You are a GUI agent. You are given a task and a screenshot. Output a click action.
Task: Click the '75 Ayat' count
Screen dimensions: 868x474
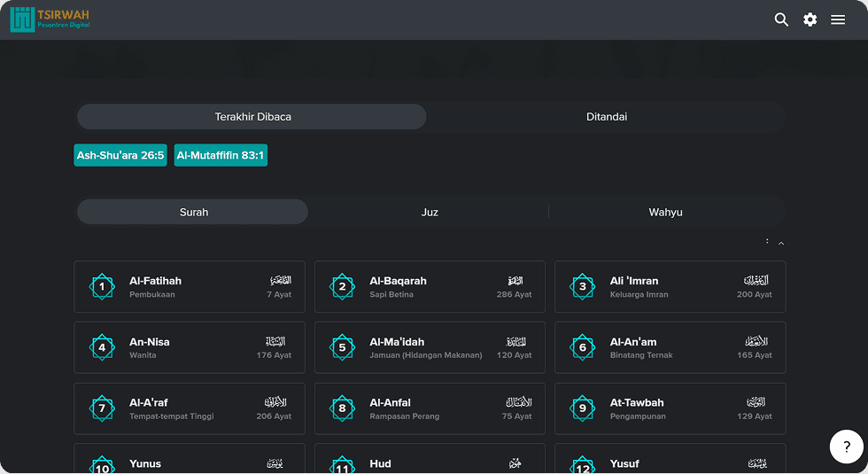[517, 416]
